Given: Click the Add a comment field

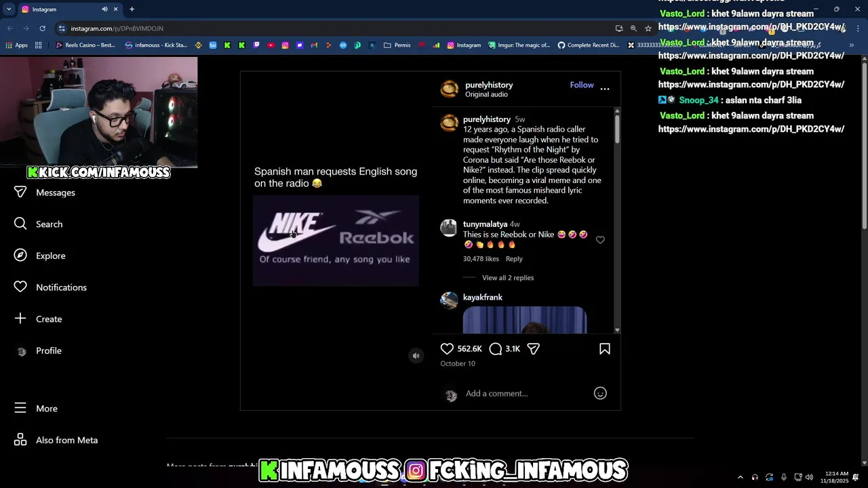Looking at the screenshot, I should click(526, 394).
